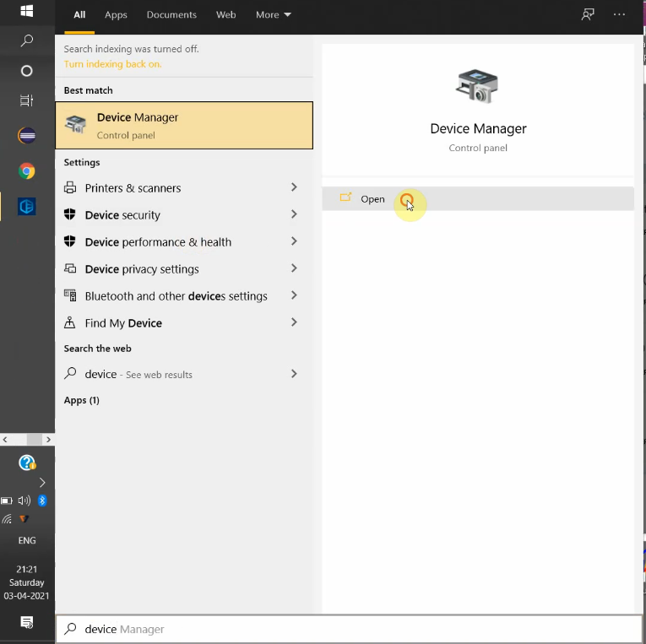Viewport: 646px width, 644px height.
Task: Click the Bluetooth tray icon
Action: [42, 501]
